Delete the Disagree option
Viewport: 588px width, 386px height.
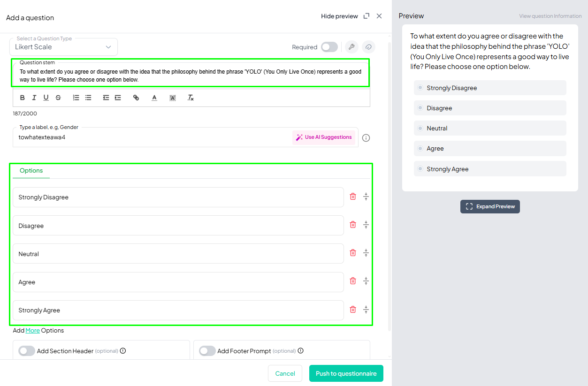[x=353, y=225]
